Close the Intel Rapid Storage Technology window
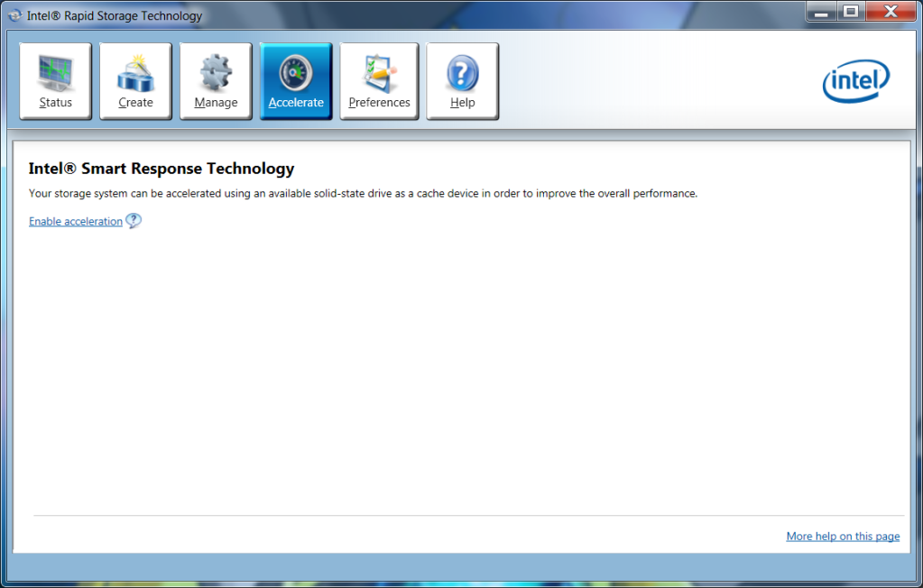 (x=891, y=12)
